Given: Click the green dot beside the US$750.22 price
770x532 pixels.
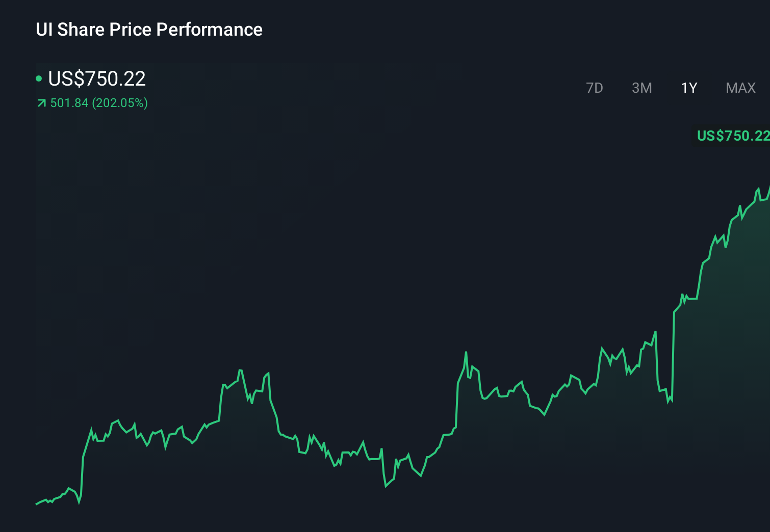Looking at the screenshot, I should pyautogui.click(x=39, y=78).
